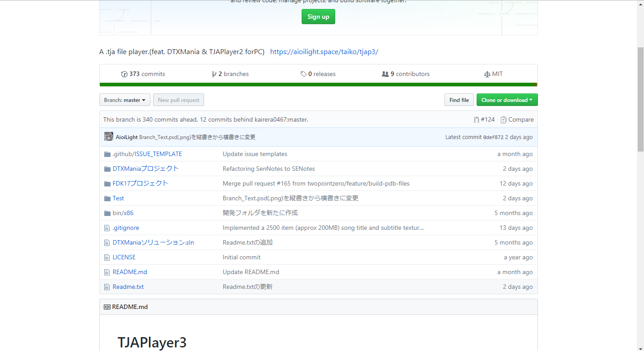Click the .github/ISSUE_TEMPLATE folder icon

[107, 154]
